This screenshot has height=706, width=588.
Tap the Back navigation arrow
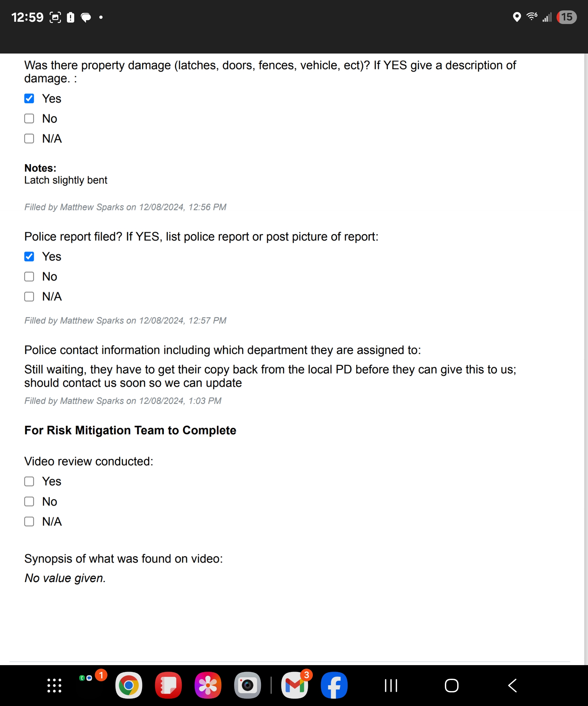click(512, 686)
